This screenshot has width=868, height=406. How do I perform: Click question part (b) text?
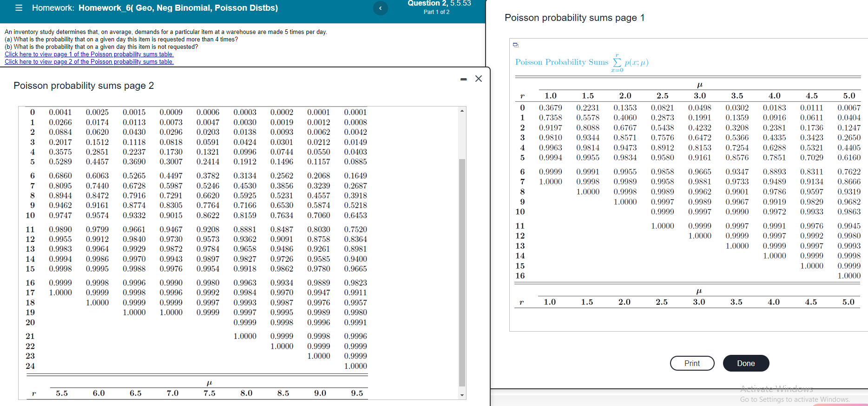pyautogui.click(x=101, y=47)
